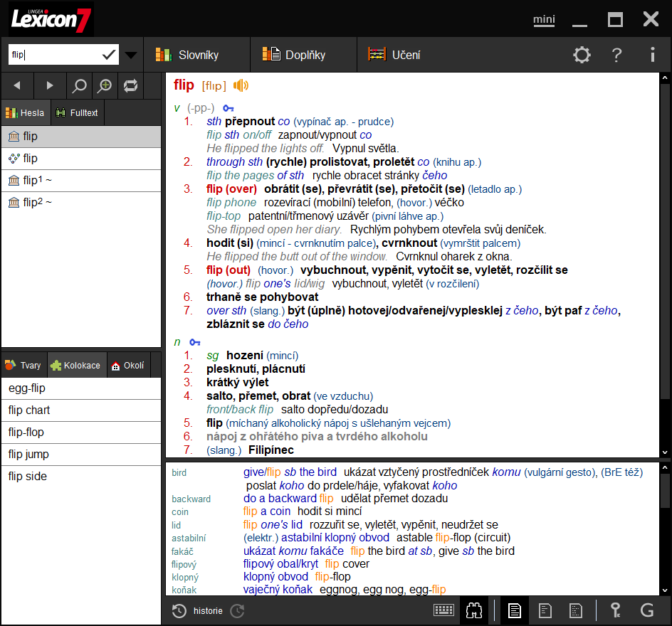This screenshot has height=626, width=672.
Task: Open the on-screen keyboard icon
Action: (x=443, y=610)
